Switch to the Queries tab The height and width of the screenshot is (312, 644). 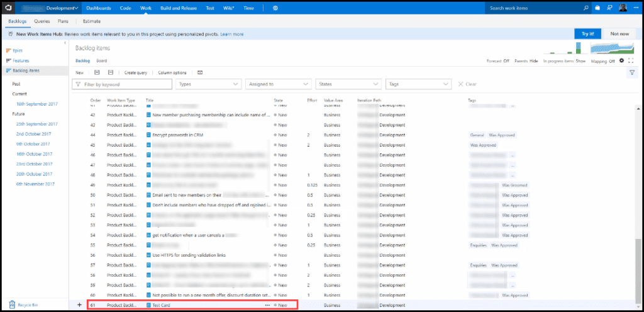point(42,21)
